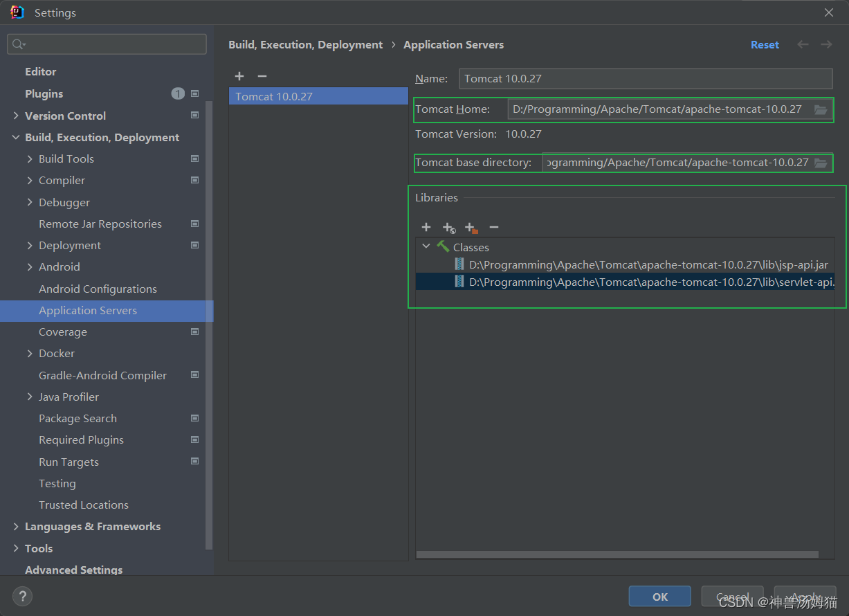Screen dimensions: 849x616
Task: Open Testing settings page
Action: 57,483
